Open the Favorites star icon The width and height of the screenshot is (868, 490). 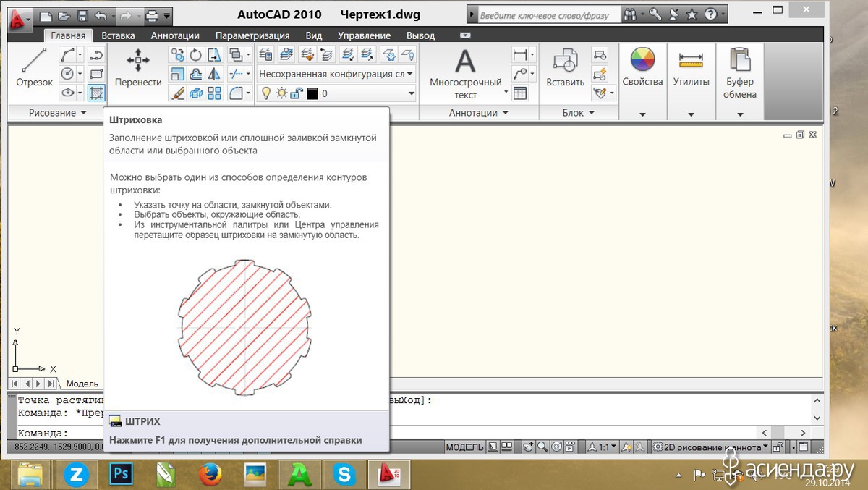pyautogui.click(x=692, y=14)
